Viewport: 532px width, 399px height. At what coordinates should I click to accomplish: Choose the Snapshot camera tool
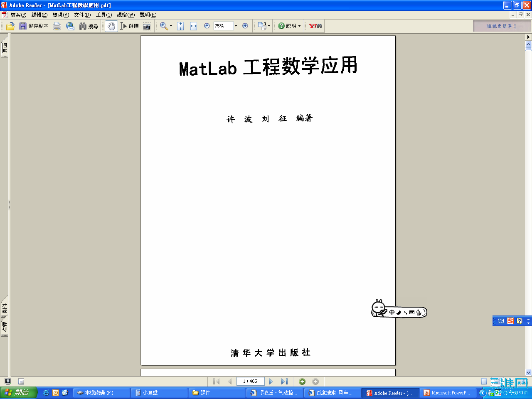tap(147, 26)
